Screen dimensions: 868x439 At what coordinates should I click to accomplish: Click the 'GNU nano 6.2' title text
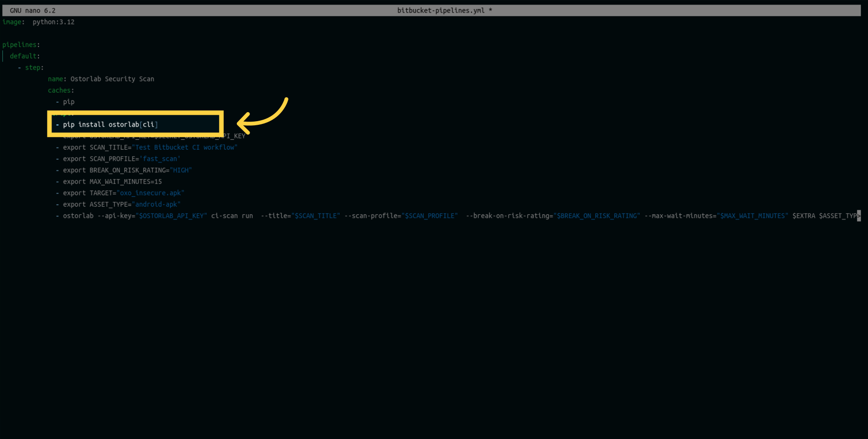click(x=33, y=10)
